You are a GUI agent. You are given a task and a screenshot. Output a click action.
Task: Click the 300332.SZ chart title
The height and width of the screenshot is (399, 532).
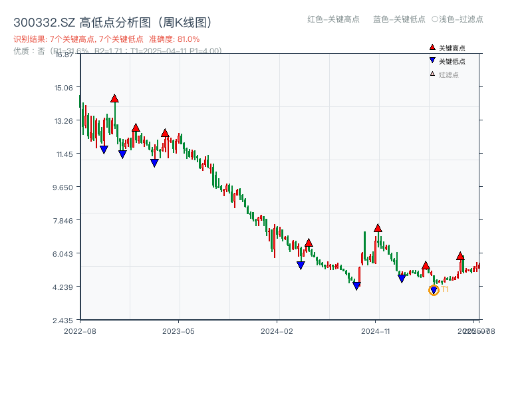coord(113,23)
